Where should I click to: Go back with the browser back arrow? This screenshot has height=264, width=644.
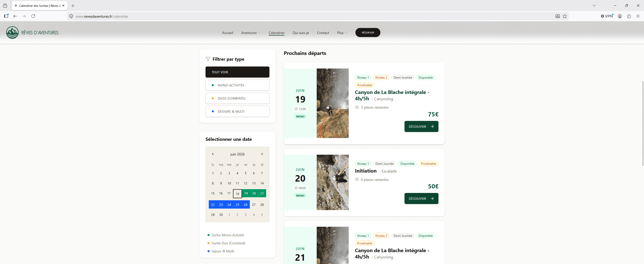point(15,16)
